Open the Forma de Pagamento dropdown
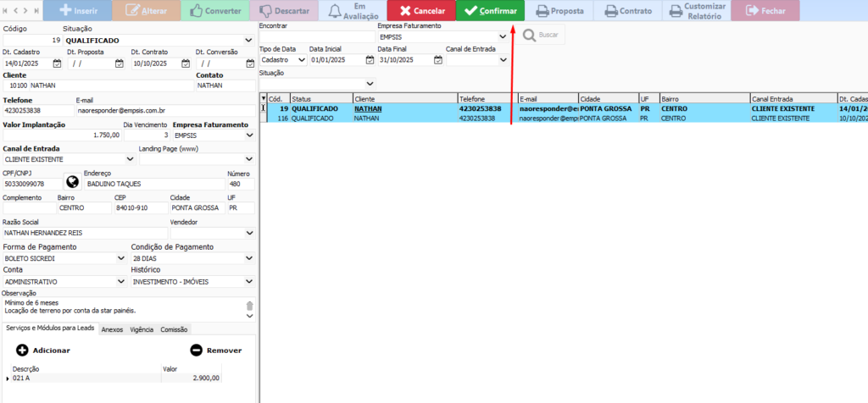868x403 pixels. click(121, 257)
